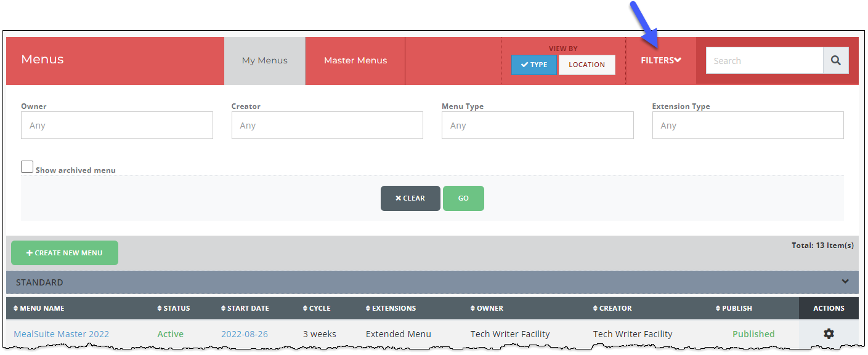Select TYPE in the View By toggle

point(533,65)
